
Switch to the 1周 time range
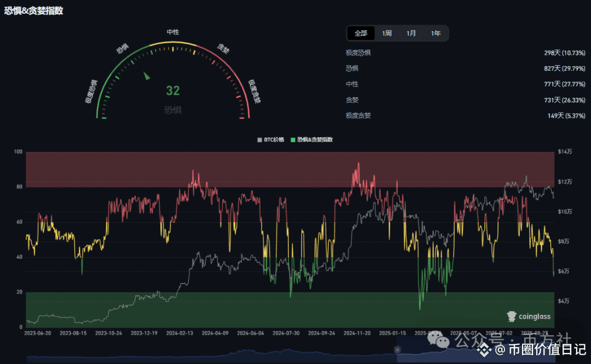(387, 33)
